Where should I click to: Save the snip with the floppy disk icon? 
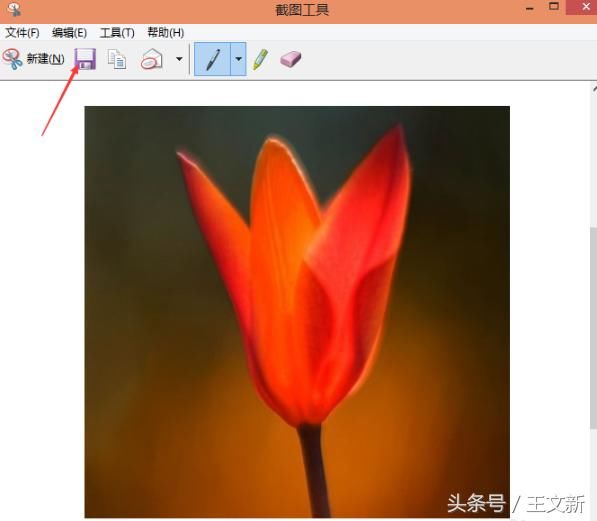(85, 59)
